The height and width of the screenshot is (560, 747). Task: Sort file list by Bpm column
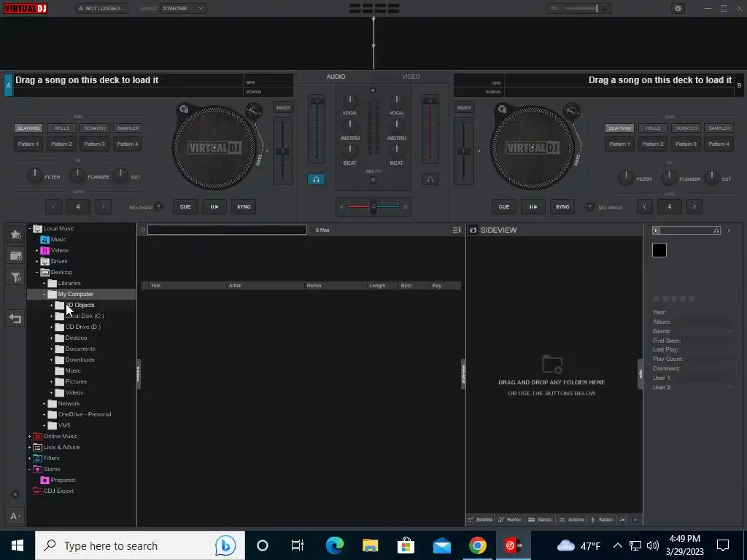(x=406, y=286)
